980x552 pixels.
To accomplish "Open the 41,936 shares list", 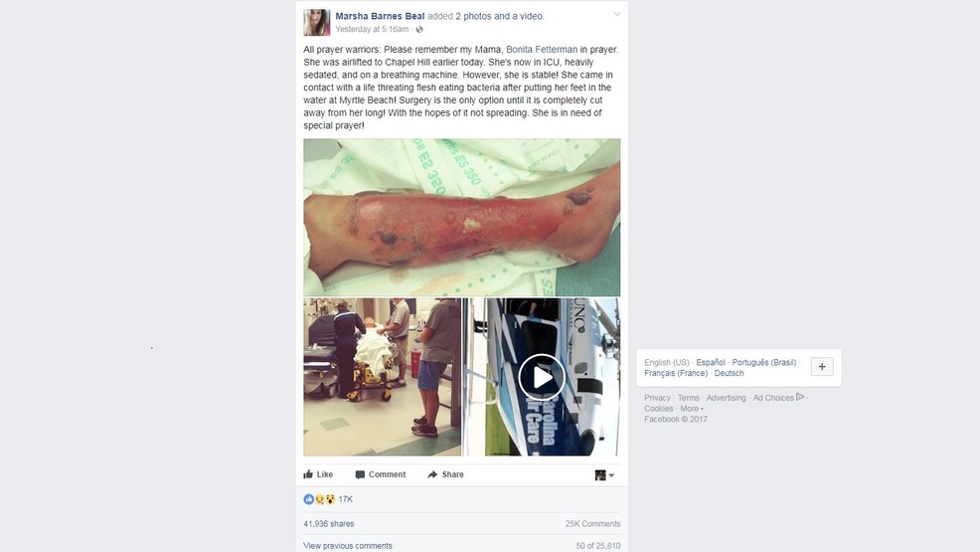I will (329, 524).
